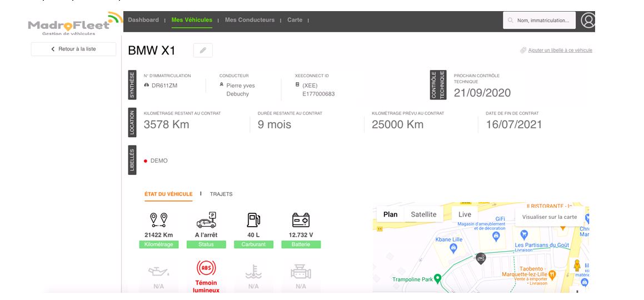Click the coolant temperature icon

coord(253,271)
